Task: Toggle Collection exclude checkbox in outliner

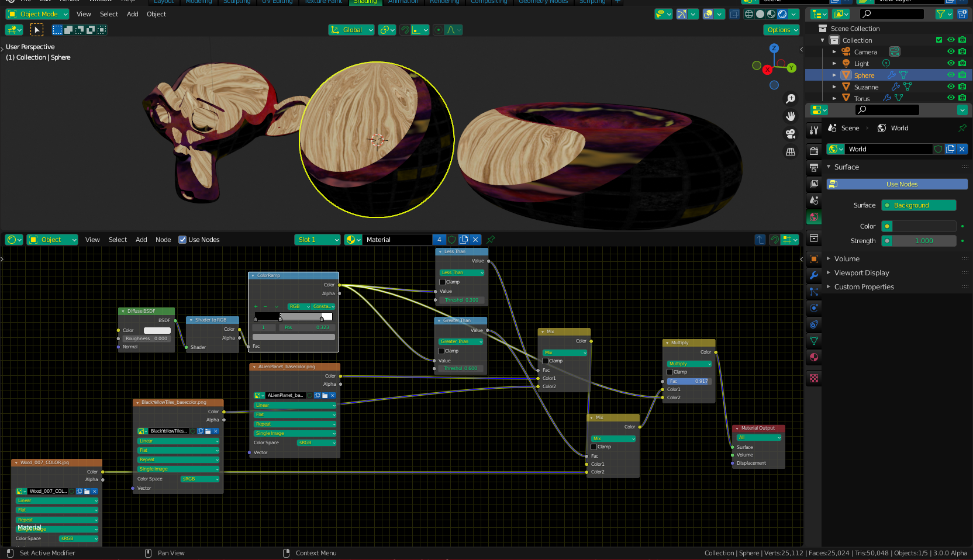Action: 939,40
